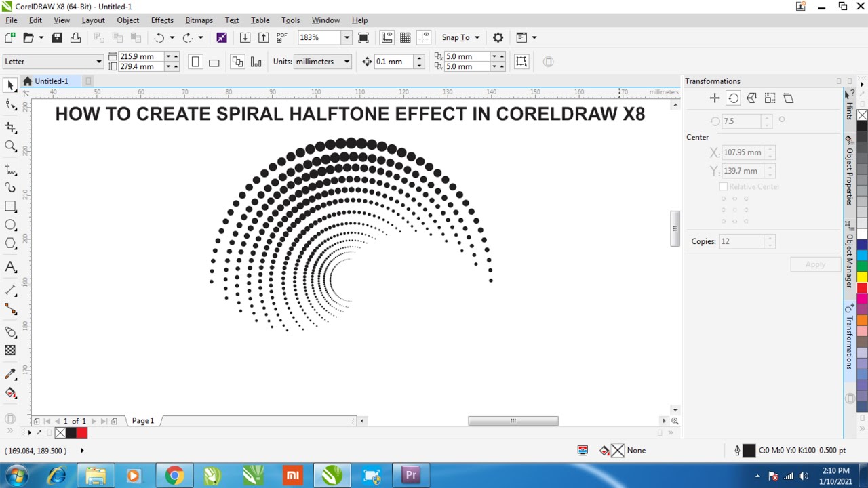
Task: Select the Text tool
Action: (10, 267)
